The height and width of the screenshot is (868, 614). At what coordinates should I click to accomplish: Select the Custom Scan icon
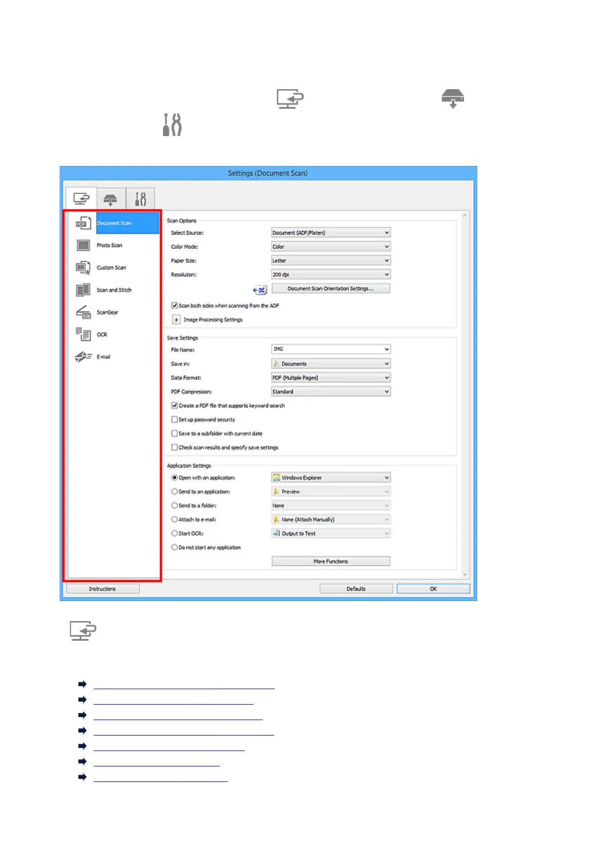[83, 268]
